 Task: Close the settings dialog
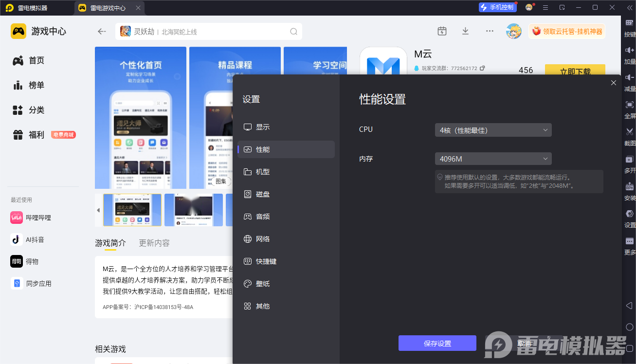[613, 83]
